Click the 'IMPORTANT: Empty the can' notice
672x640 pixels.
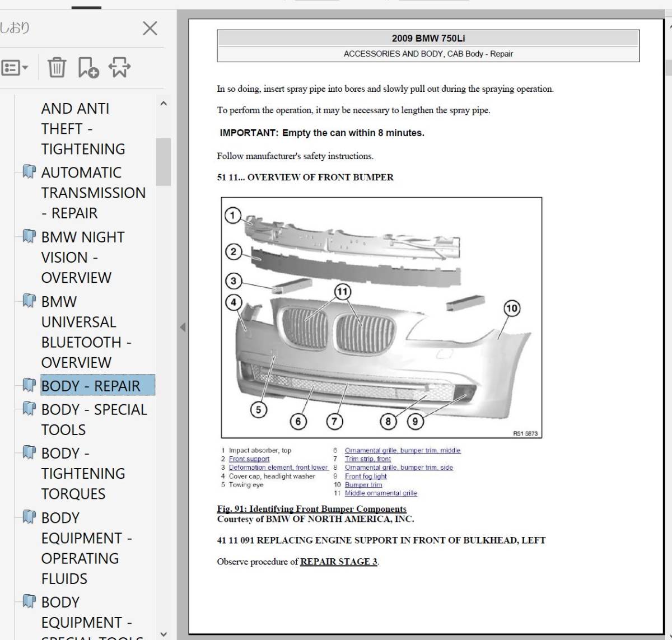pyautogui.click(x=322, y=133)
